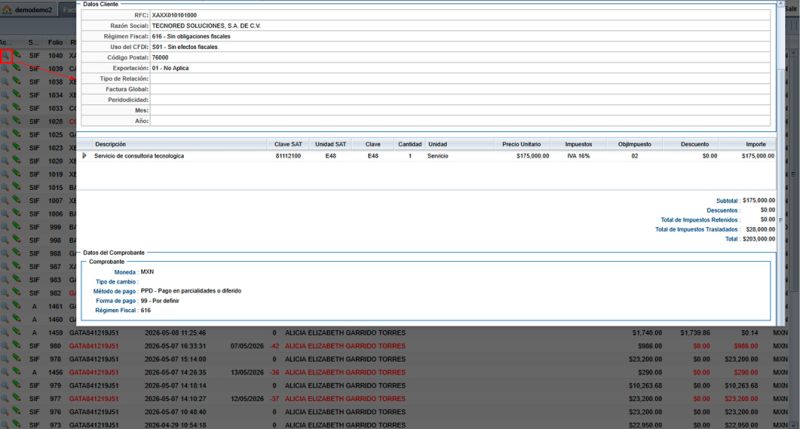The width and height of the screenshot is (800, 429).
Task: Click the Razón Social value field
Action: 460,26
